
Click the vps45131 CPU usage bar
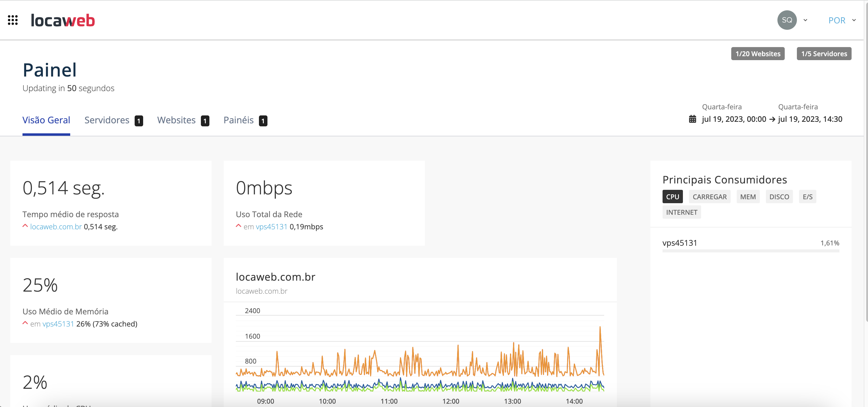pos(750,251)
